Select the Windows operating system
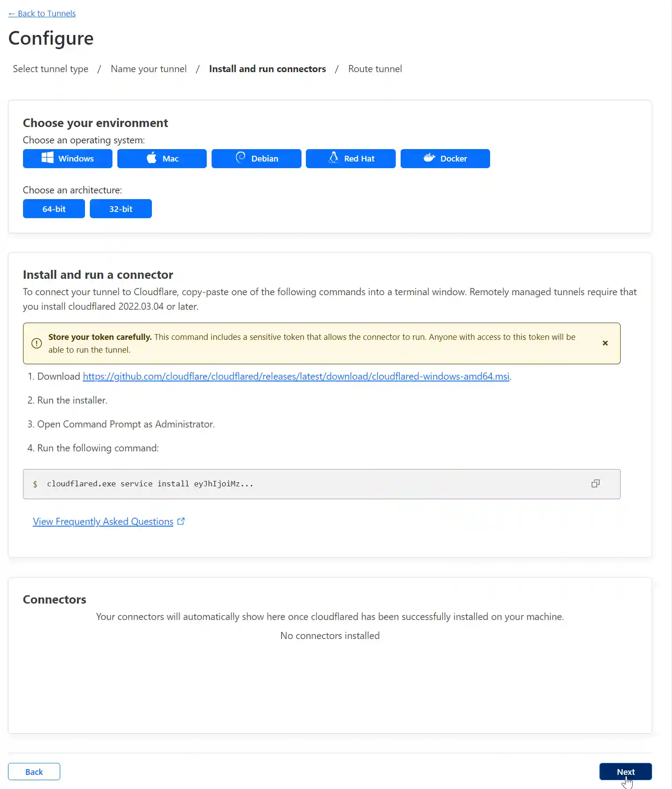672x789 pixels. coord(67,158)
